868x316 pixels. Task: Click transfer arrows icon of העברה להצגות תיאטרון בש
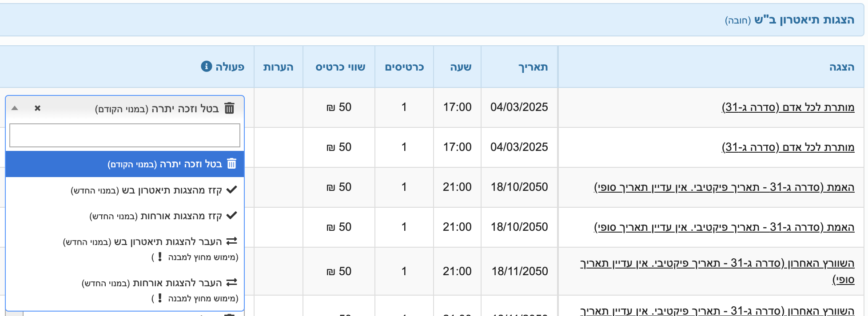click(x=232, y=241)
